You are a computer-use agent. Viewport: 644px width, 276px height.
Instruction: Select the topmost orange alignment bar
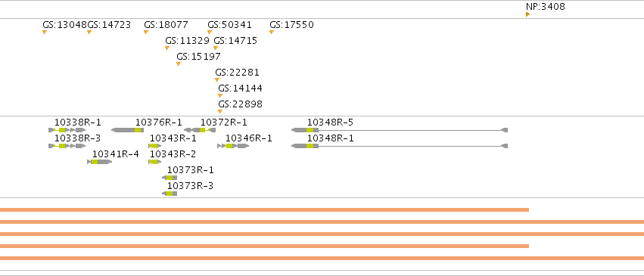(265, 210)
